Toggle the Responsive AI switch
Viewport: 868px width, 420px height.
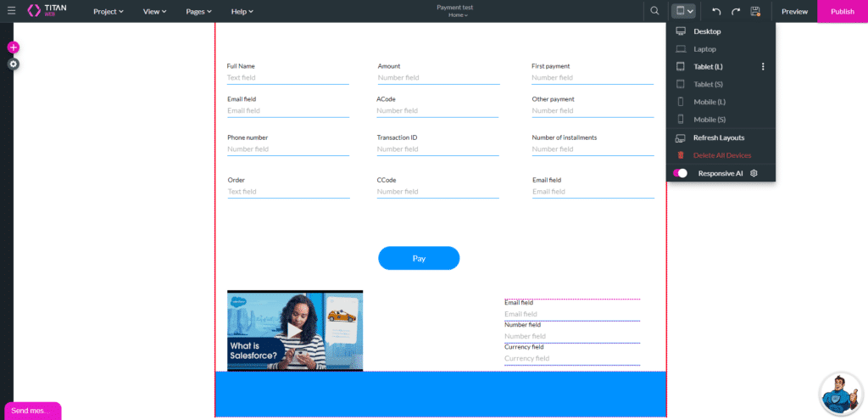(681, 173)
